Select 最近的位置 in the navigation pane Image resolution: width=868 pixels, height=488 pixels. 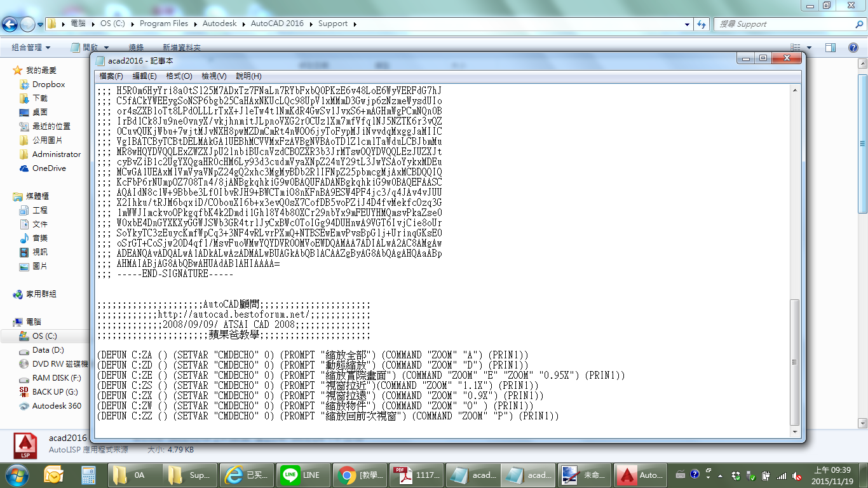click(51, 126)
